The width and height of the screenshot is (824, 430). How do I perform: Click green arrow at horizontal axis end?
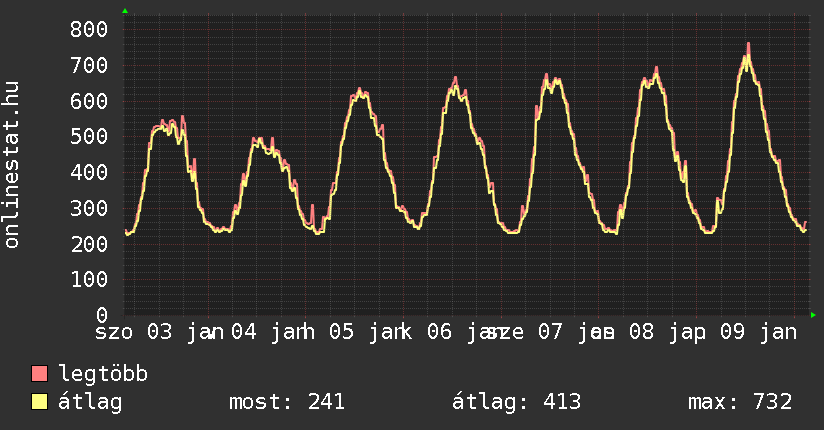[813, 315]
